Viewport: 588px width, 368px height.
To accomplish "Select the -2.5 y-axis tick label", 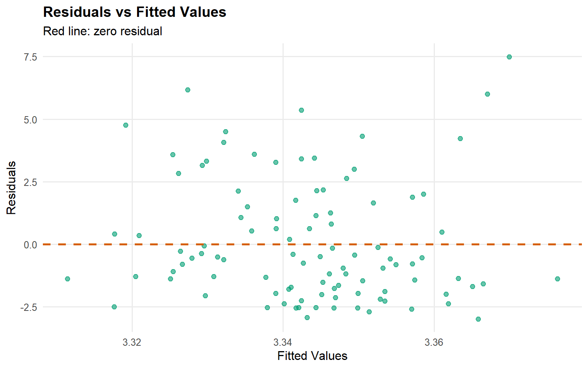I will coord(29,307).
